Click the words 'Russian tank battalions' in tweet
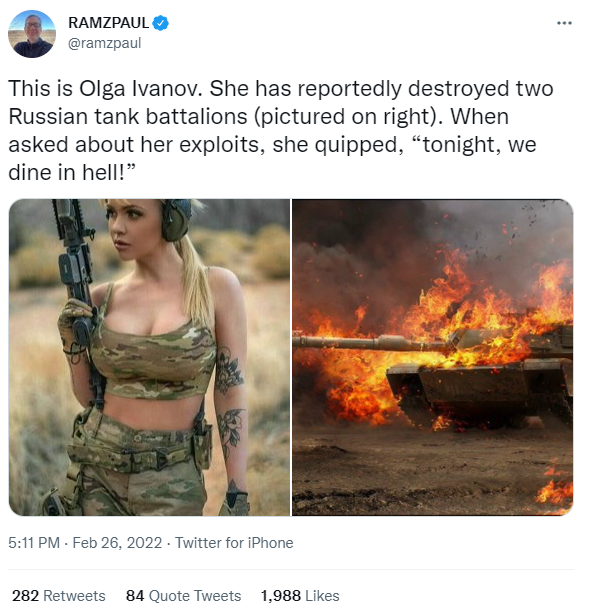Viewport: 589px width, 614px height. click(128, 116)
